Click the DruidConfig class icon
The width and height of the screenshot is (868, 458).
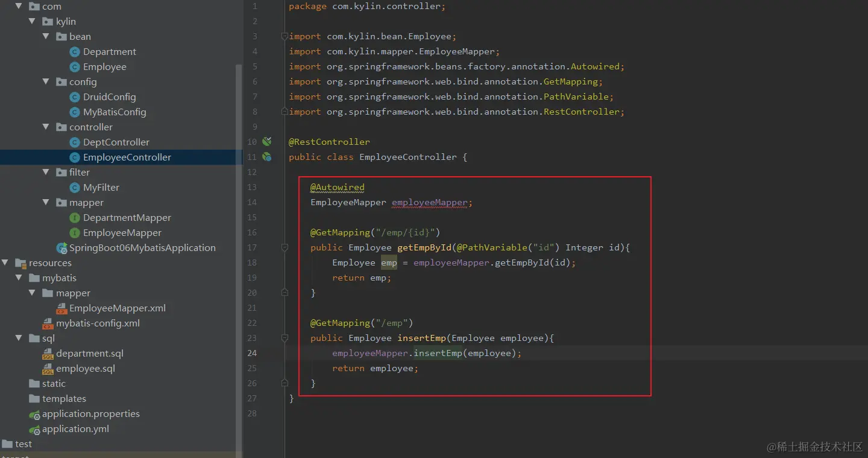(x=75, y=97)
